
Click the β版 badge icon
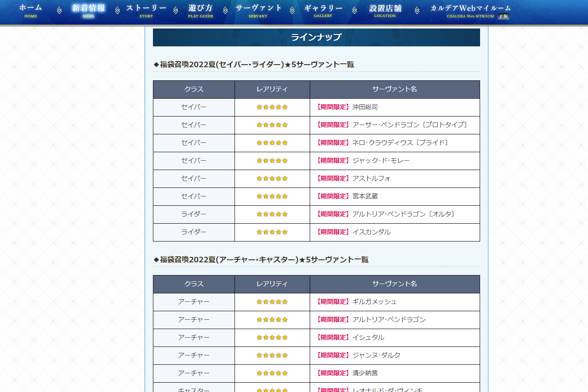point(504,17)
